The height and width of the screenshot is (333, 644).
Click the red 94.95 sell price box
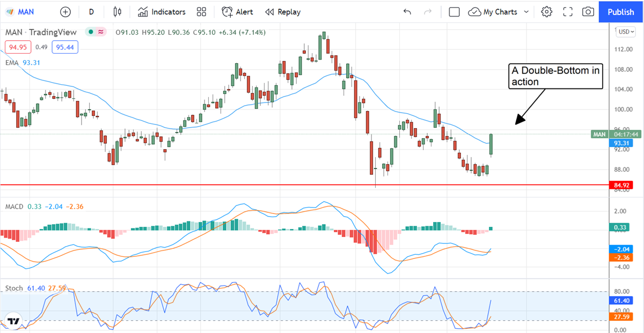[x=17, y=47]
